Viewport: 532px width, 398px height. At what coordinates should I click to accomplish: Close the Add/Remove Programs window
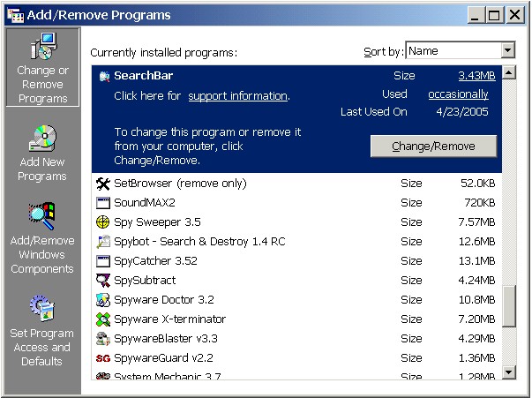point(515,15)
